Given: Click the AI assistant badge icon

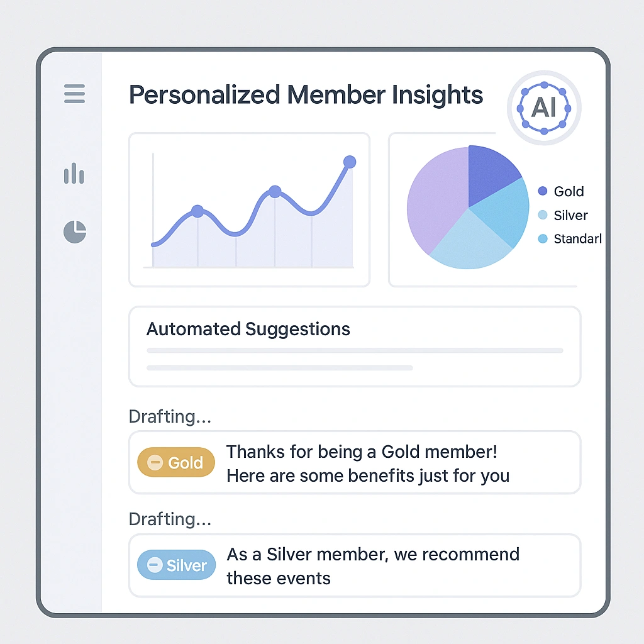Looking at the screenshot, I should click(x=543, y=108).
